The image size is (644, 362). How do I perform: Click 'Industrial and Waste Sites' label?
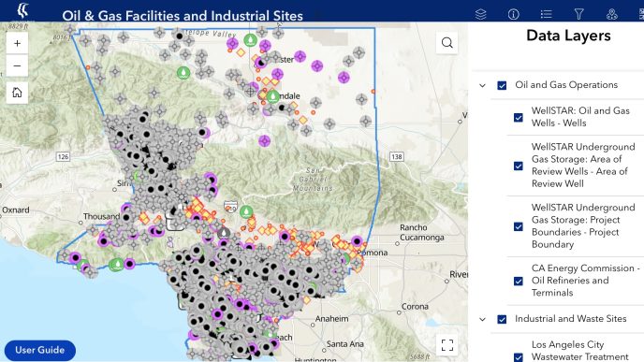tap(570, 318)
